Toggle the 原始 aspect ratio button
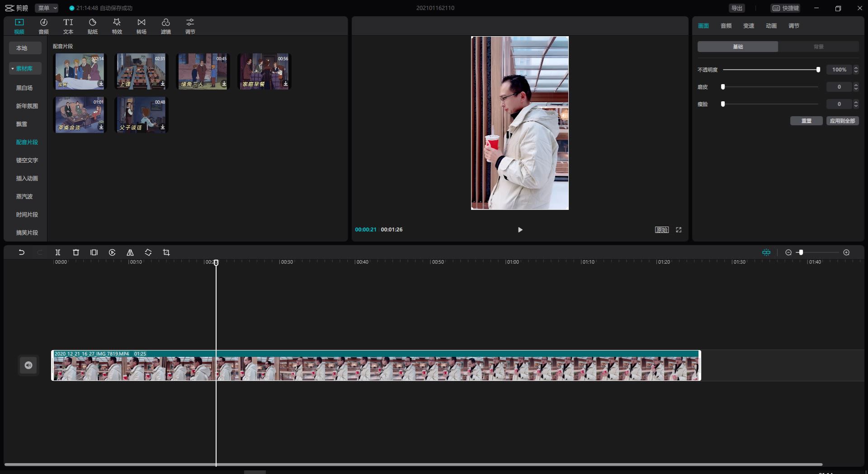The height and width of the screenshot is (474, 868). (x=662, y=230)
